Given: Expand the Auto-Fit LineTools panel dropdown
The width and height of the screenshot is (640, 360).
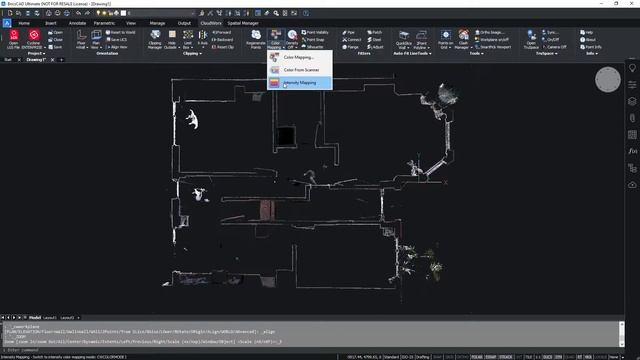Looking at the screenshot, I should coord(412,53).
